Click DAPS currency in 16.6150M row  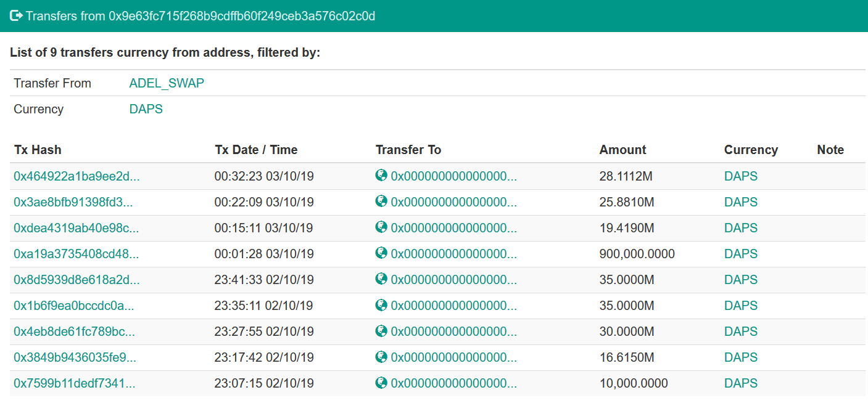(741, 357)
